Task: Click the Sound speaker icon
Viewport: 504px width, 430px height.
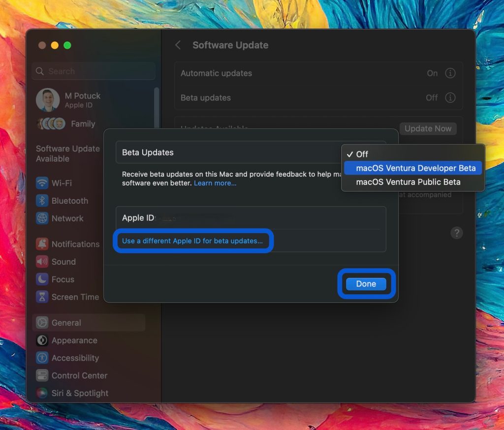Action: [x=42, y=262]
